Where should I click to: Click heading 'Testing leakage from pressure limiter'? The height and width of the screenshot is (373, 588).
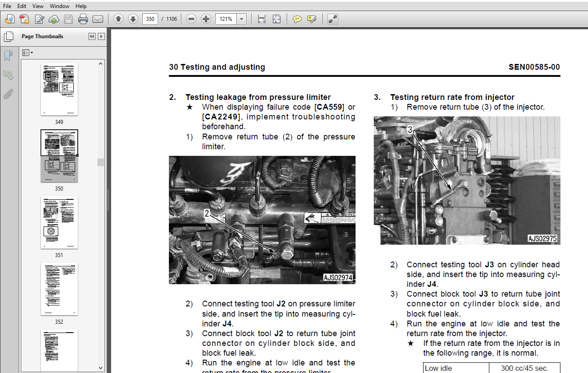pyautogui.click(x=258, y=97)
